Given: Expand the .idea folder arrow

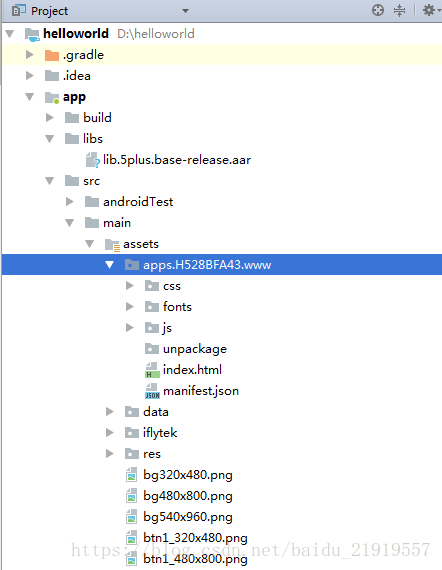Looking at the screenshot, I should coord(30,76).
